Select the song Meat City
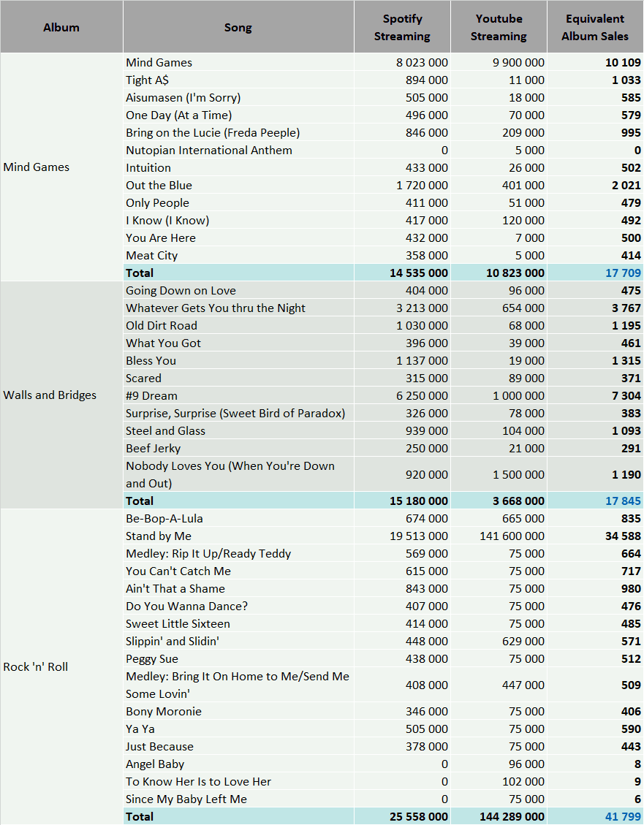Viewport: 644px width, 825px height. point(238,255)
